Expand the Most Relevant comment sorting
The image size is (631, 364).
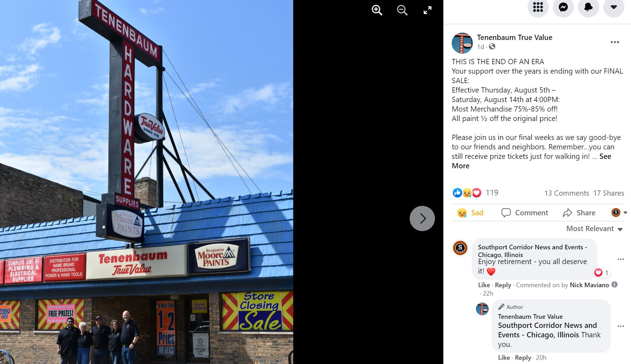[x=595, y=229]
